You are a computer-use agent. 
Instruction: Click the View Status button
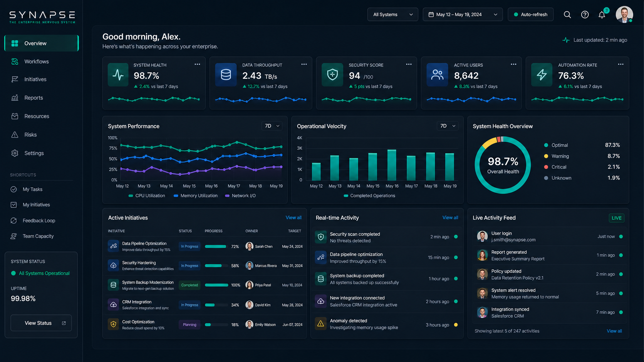point(41,323)
